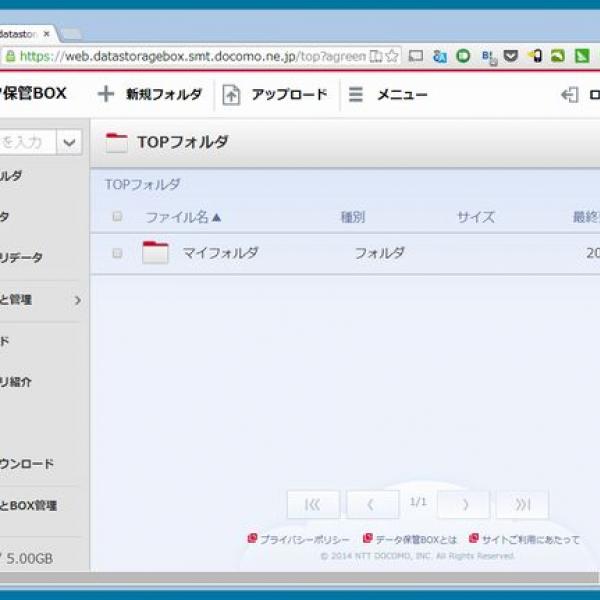Sort by 種別 column header

click(x=353, y=217)
